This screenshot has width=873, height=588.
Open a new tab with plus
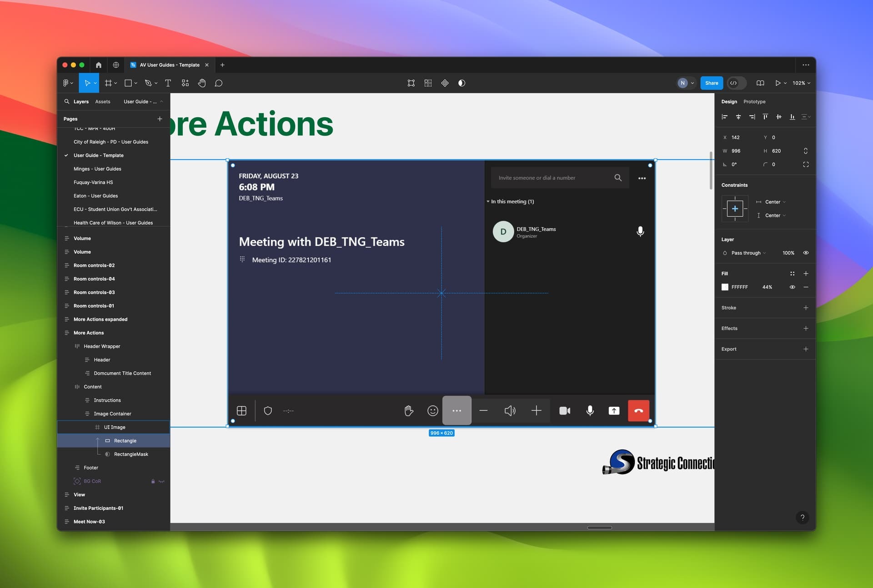point(222,65)
